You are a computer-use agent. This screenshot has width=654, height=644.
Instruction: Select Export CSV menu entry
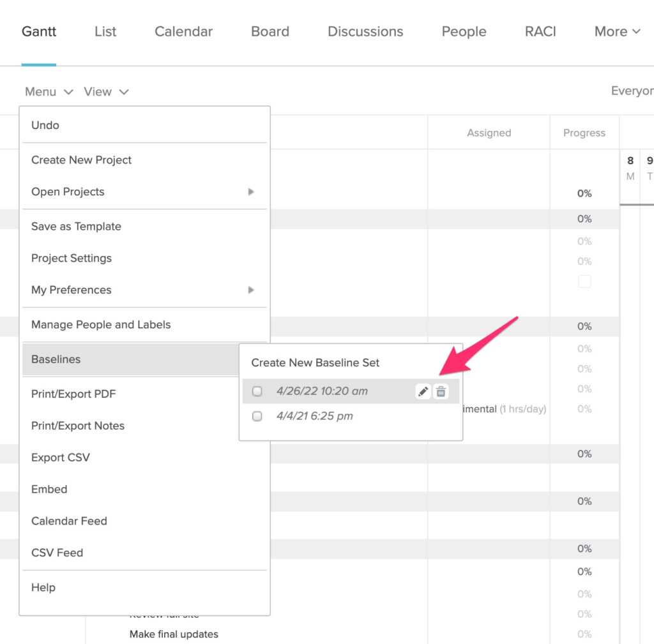(61, 458)
